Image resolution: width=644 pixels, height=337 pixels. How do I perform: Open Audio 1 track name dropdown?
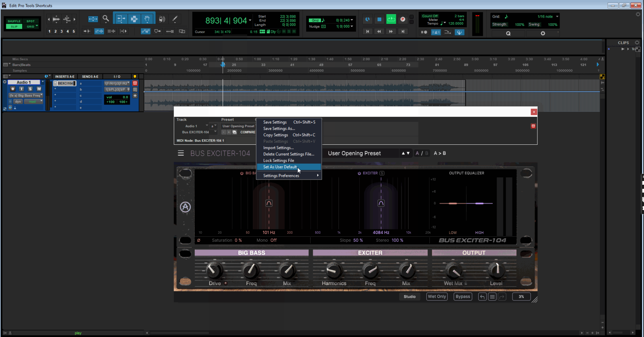43,82
